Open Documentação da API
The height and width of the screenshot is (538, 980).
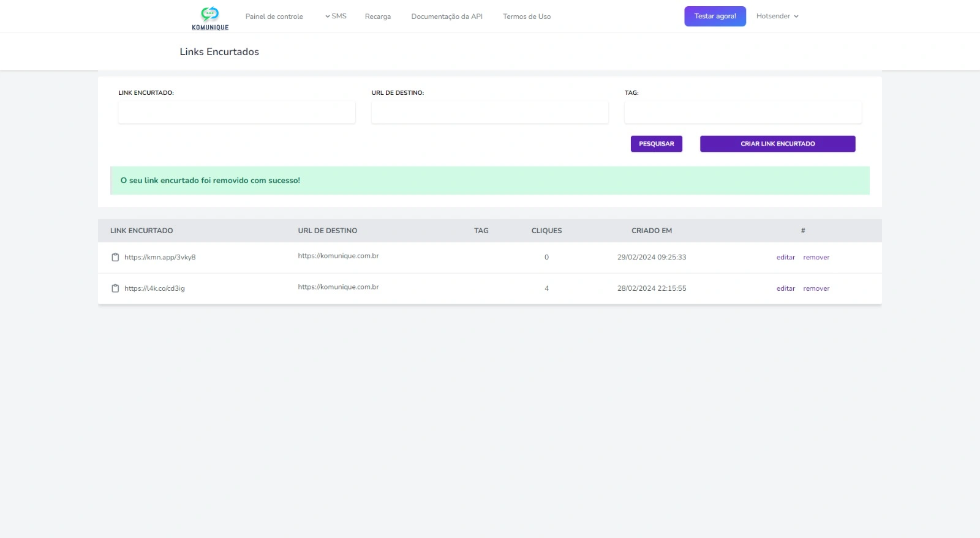[447, 17]
